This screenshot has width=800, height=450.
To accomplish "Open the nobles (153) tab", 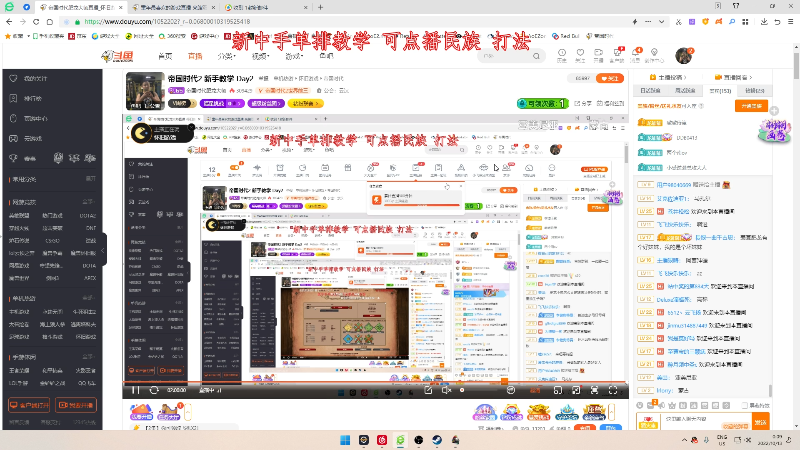I will [720, 90].
